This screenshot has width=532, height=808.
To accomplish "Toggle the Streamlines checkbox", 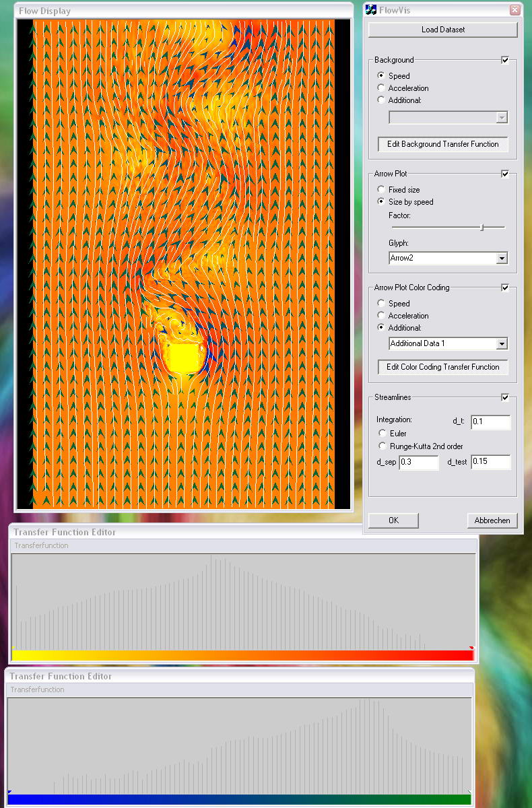I will coord(505,398).
